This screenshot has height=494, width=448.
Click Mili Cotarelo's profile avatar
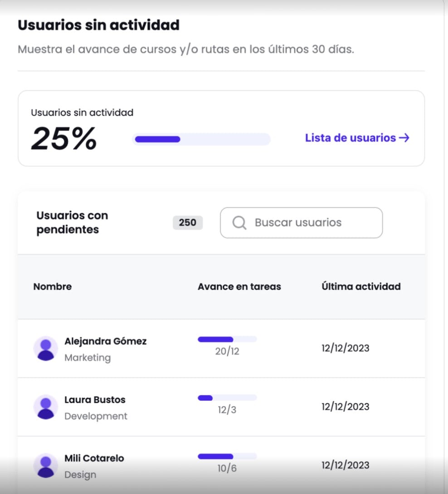45,465
